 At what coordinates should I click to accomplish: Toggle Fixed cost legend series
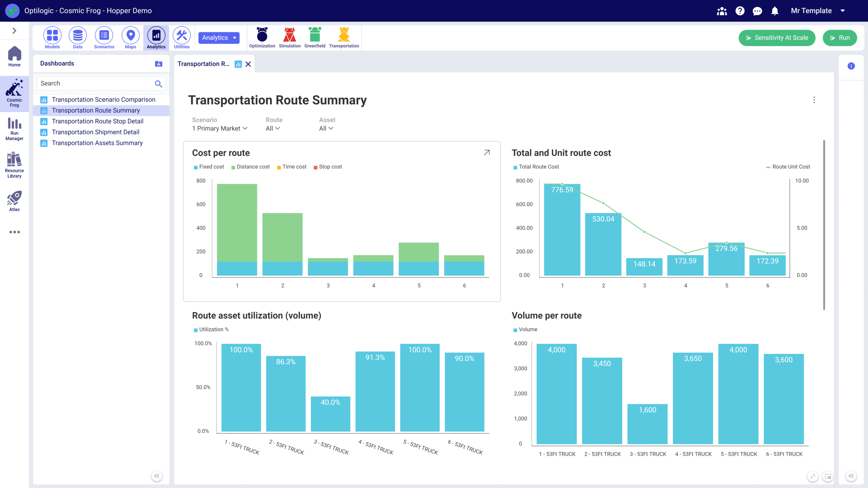[209, 167]
